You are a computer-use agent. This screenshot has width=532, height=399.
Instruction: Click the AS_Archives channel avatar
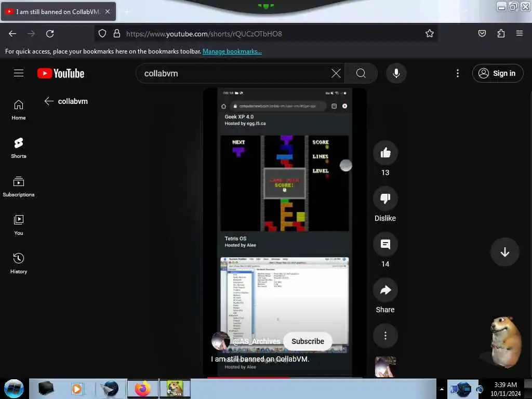point(220,341)
